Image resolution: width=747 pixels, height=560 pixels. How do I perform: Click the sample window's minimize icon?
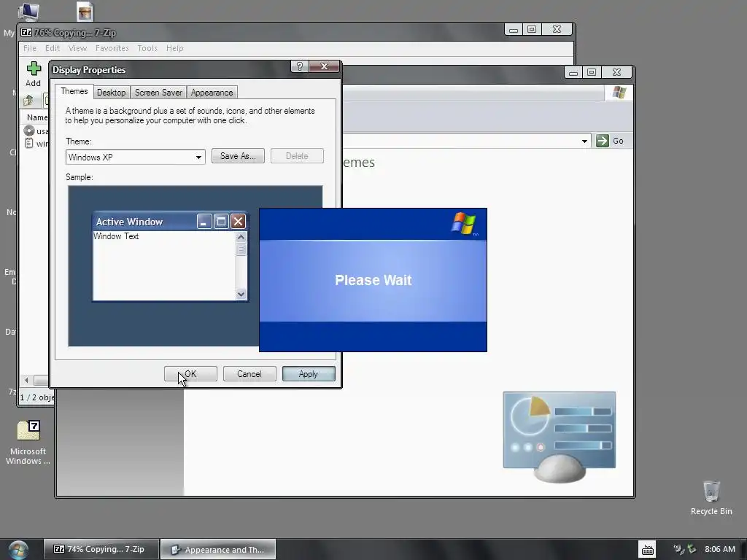click(x=204, y=222)
